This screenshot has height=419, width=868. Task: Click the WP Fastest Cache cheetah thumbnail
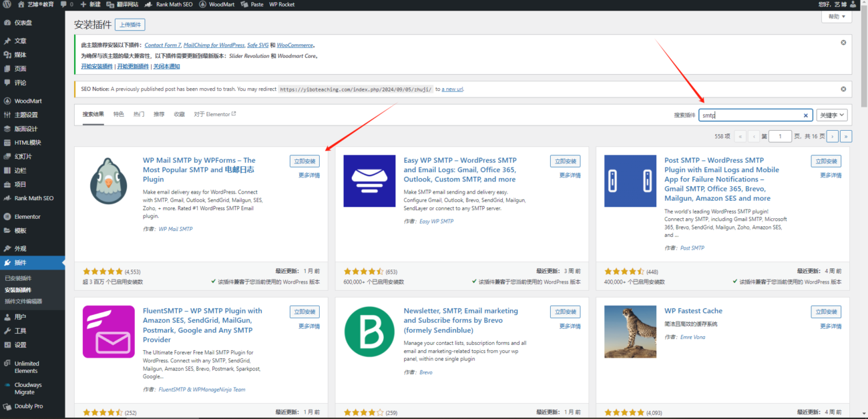point(630,332)
